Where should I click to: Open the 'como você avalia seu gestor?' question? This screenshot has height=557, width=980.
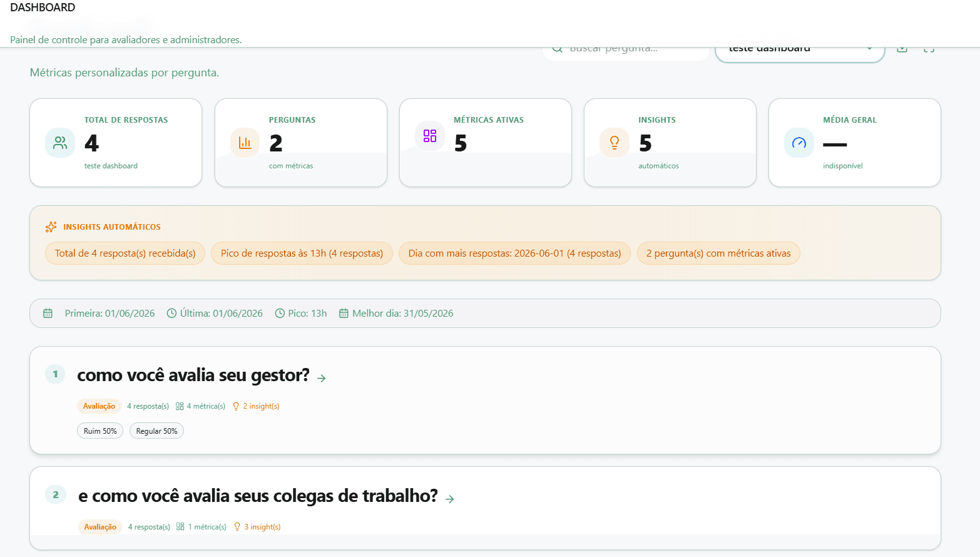pyautogui.click(x=193, y=375)
